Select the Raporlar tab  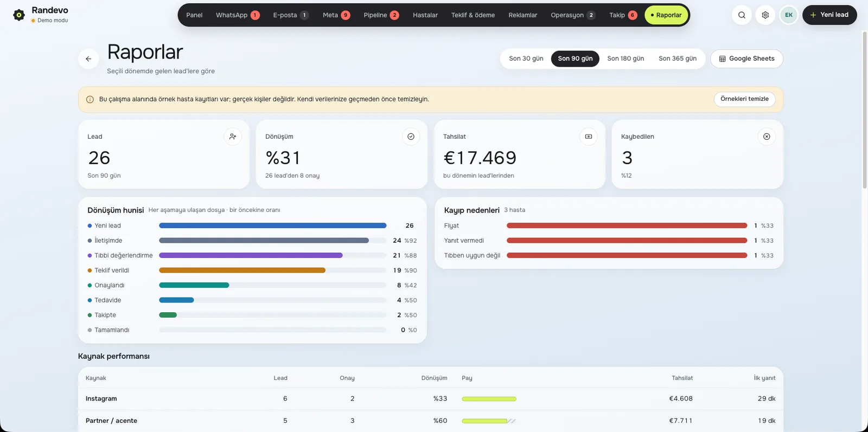click(x=666, y=15)
